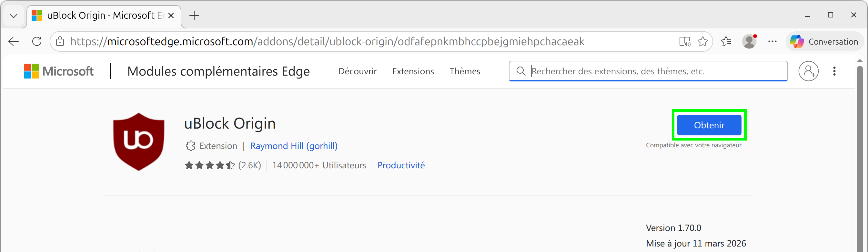Click the sign-in account icon on page

point(808,71)
